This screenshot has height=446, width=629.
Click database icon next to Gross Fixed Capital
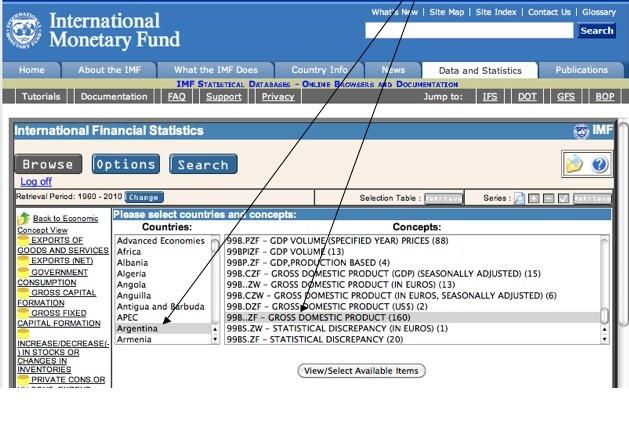(24, 313)
